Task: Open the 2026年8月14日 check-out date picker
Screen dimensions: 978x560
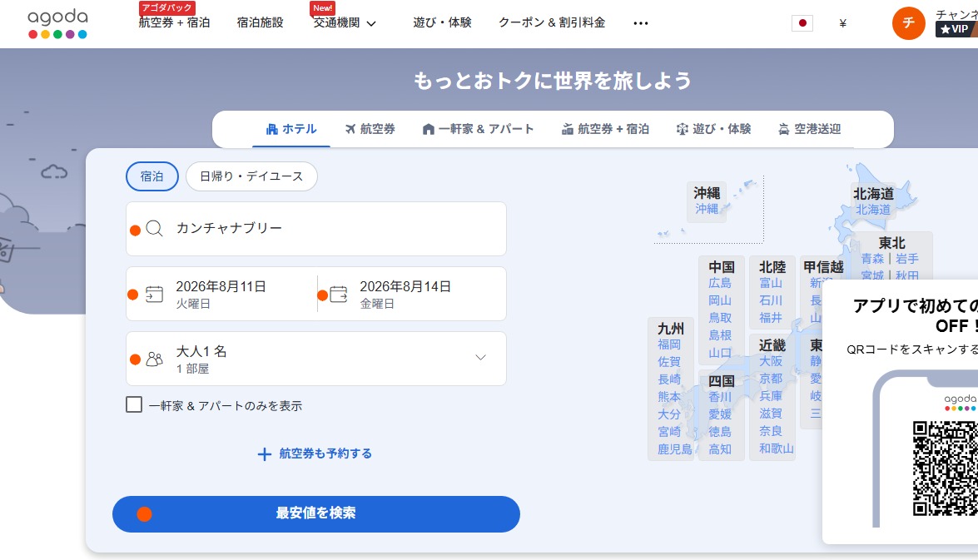Action: (x=412, y=294)
